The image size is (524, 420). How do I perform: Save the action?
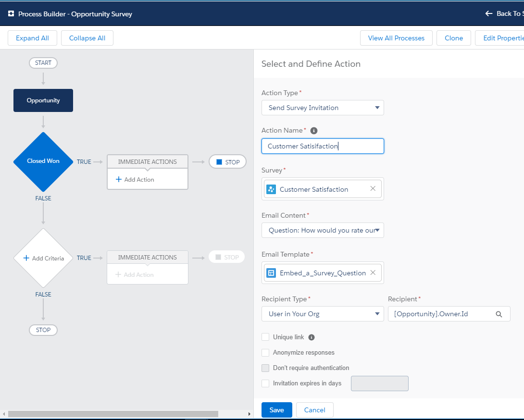pos(277,410)
